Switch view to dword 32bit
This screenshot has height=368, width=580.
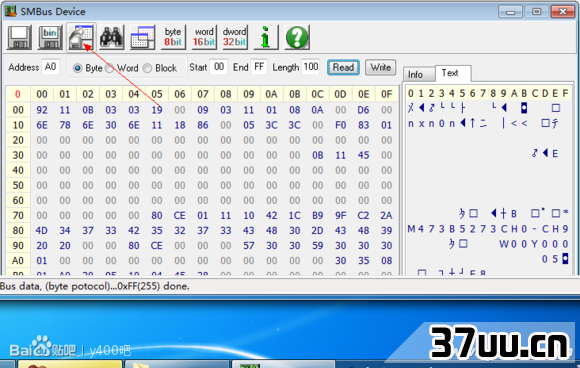click(x=235, y=37)
